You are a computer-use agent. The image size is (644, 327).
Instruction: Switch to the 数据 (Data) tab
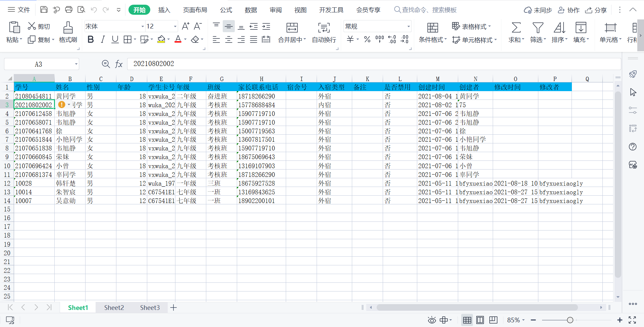point(251,10)
